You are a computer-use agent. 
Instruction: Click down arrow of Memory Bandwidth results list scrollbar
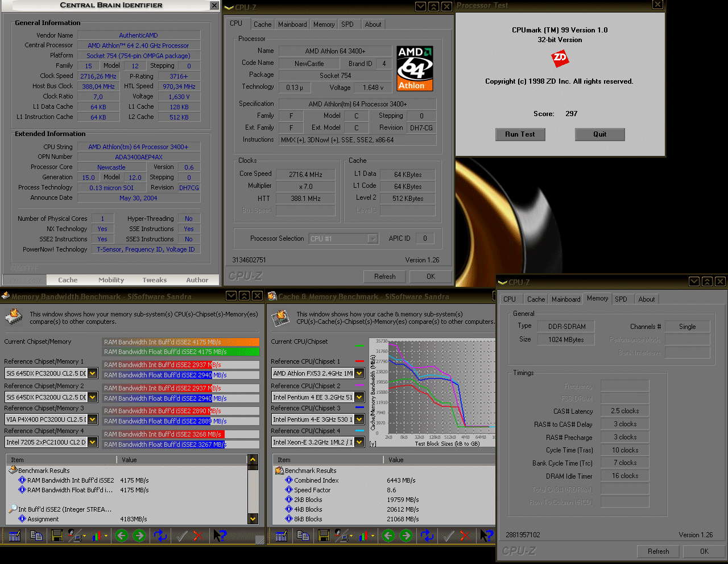click(253, 518)
